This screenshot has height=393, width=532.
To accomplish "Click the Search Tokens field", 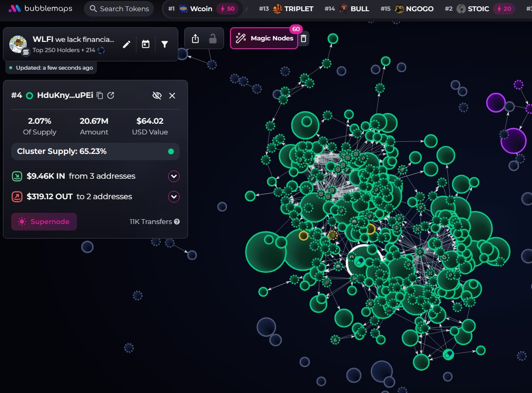I will coord(118,8).
